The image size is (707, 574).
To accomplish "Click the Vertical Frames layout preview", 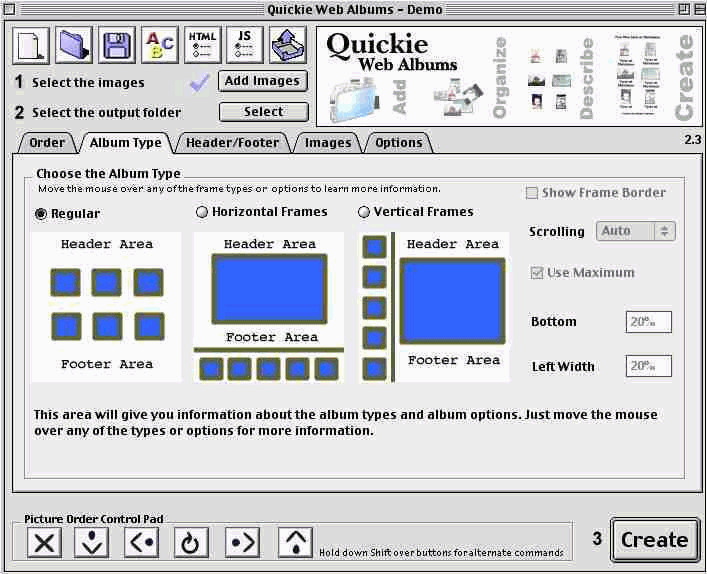I will coord(435,307).
